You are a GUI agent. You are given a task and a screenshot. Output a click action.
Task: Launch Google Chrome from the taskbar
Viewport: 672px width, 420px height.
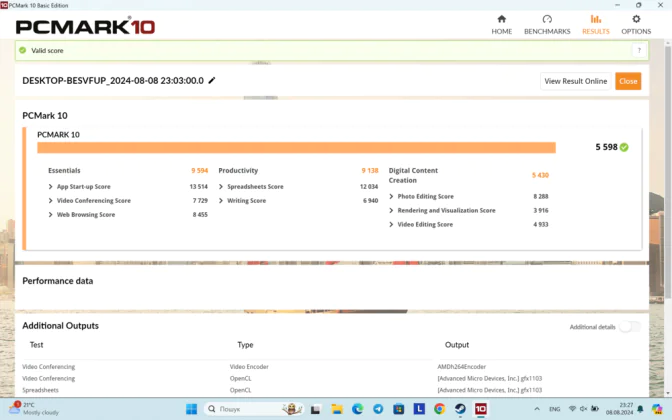440,409
